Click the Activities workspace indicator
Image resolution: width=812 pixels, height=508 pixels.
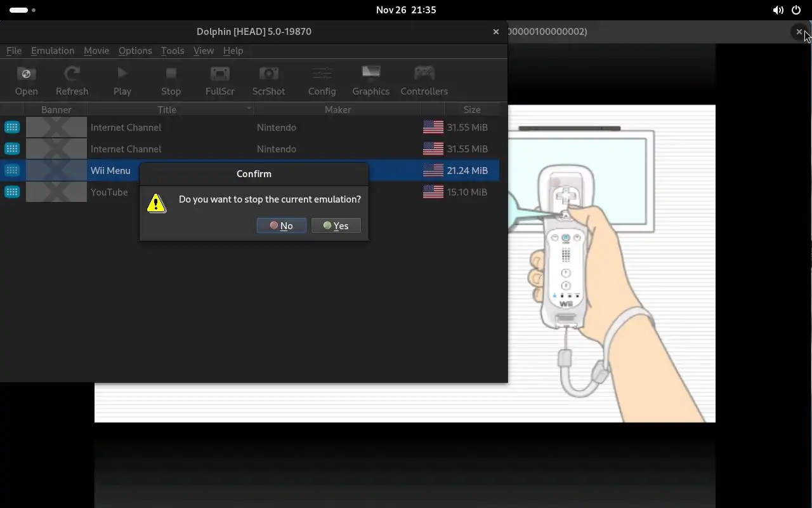point(23,10)
